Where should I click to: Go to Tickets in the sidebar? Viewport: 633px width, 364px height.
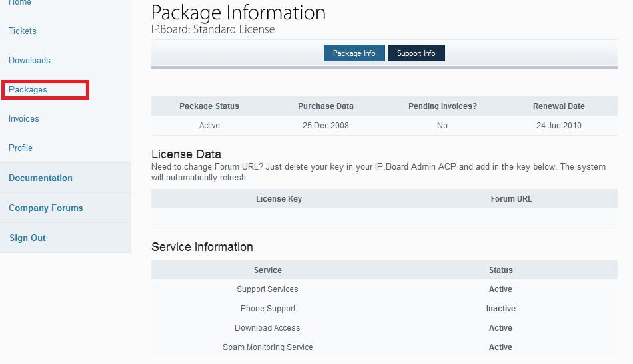coord(23,31)
